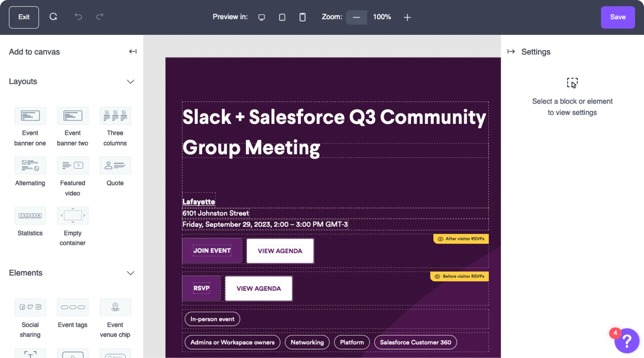This screenshot has width=644, height=358.
Task: Add Featured video layout
Action: pos(73,177)
